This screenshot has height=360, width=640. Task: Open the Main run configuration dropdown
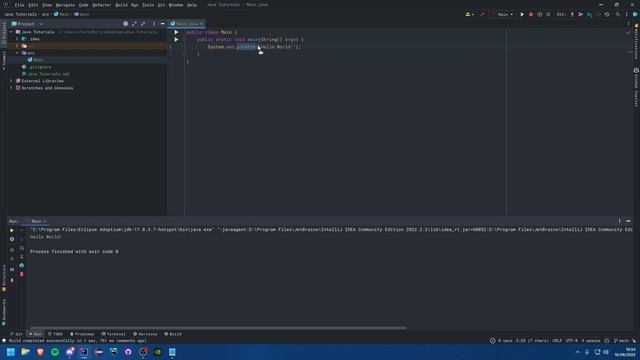click(503, 14)
